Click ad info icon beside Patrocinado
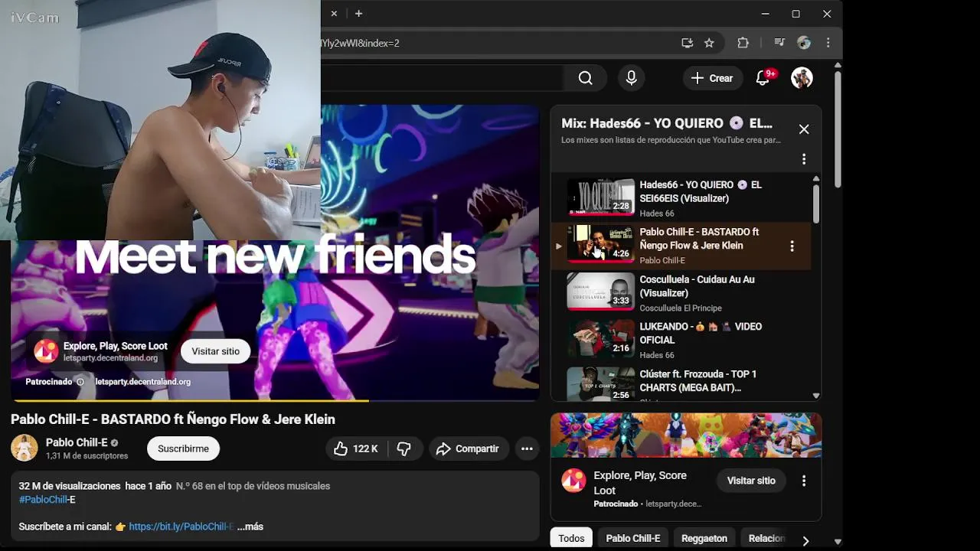This screenshot has height=551, width=980. click(x=80, y=382)
